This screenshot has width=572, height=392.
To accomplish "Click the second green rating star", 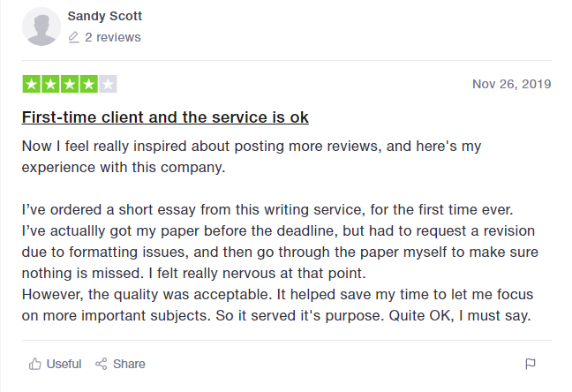I will [x=50, y=84].
